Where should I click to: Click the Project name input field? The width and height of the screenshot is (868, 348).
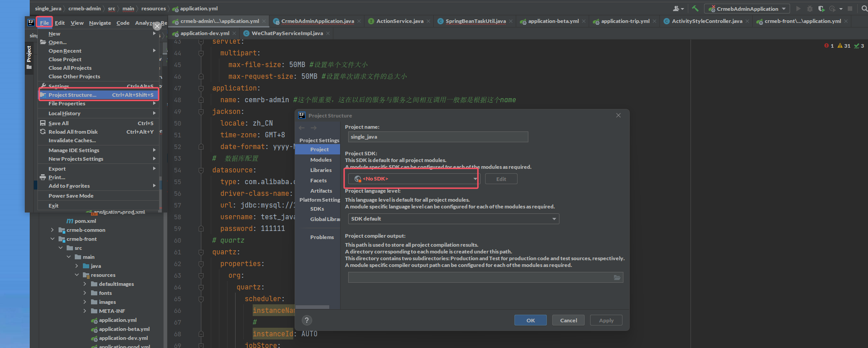(x=438, y=137)
